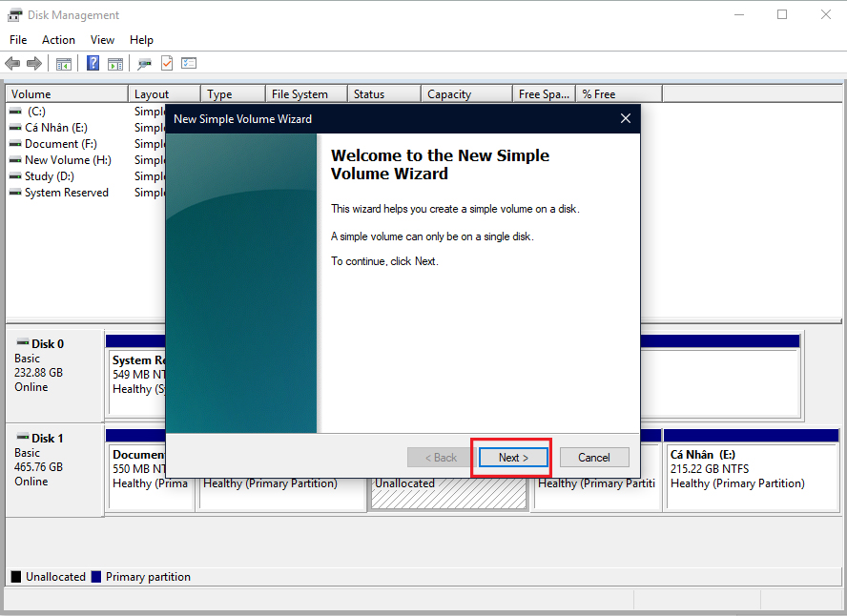This screenshot has width=847, height=616.
Task: Click the document checkmark toolbar icon
Action: coord(167,63)
